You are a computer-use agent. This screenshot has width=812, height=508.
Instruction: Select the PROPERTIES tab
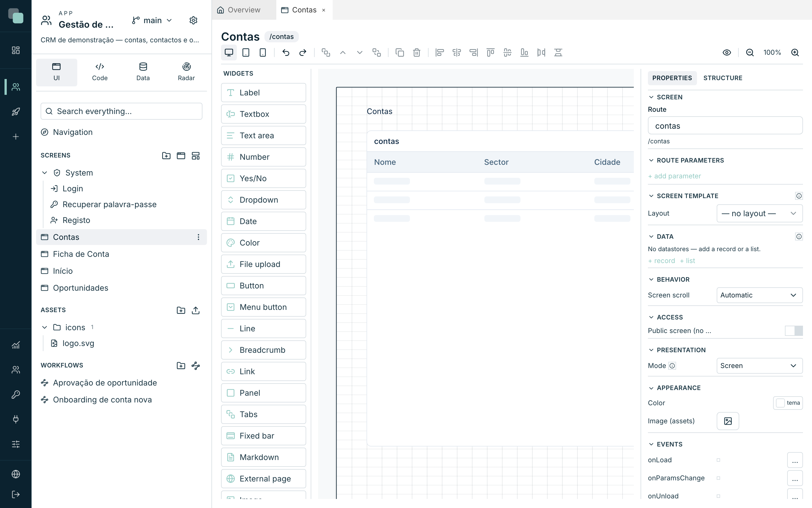[672, 78]
